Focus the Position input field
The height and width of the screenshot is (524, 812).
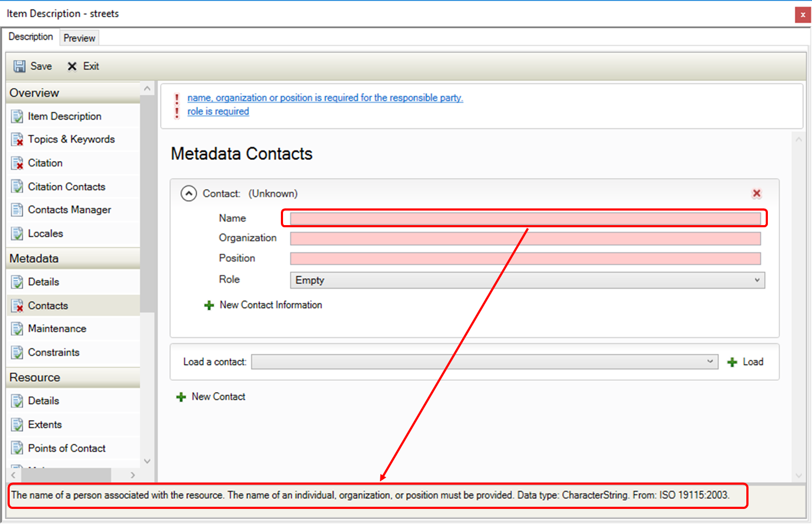pyautogui.click(x=525, y=258)
